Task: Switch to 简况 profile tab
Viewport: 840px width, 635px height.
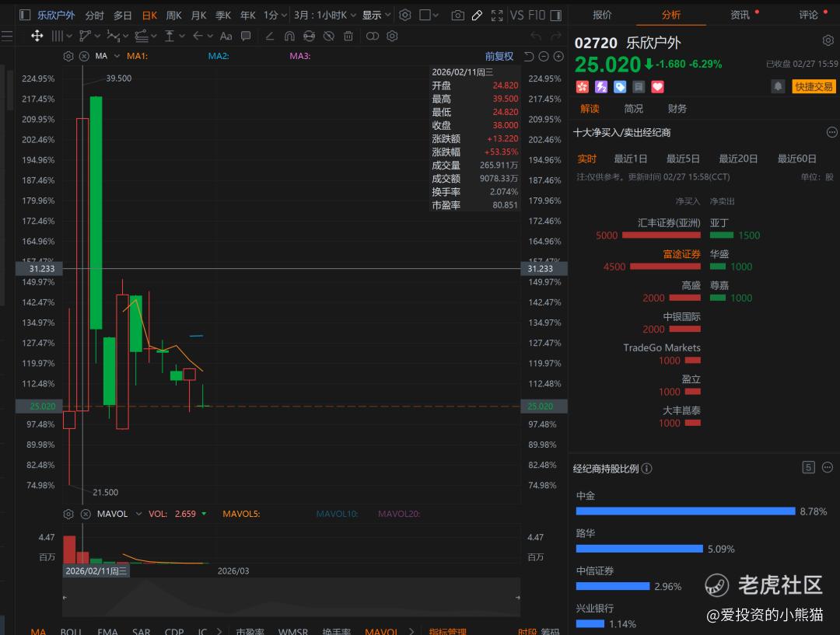Action: (x=633, y=109)
